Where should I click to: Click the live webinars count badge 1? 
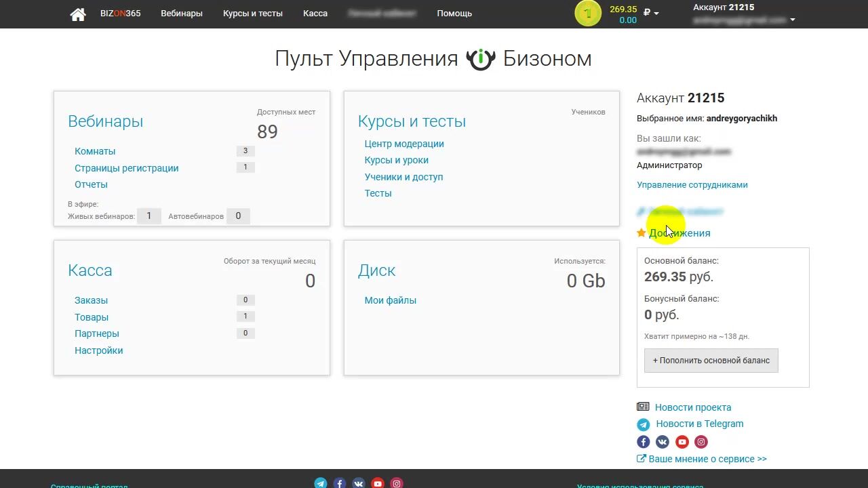click(x=149, y=216)
